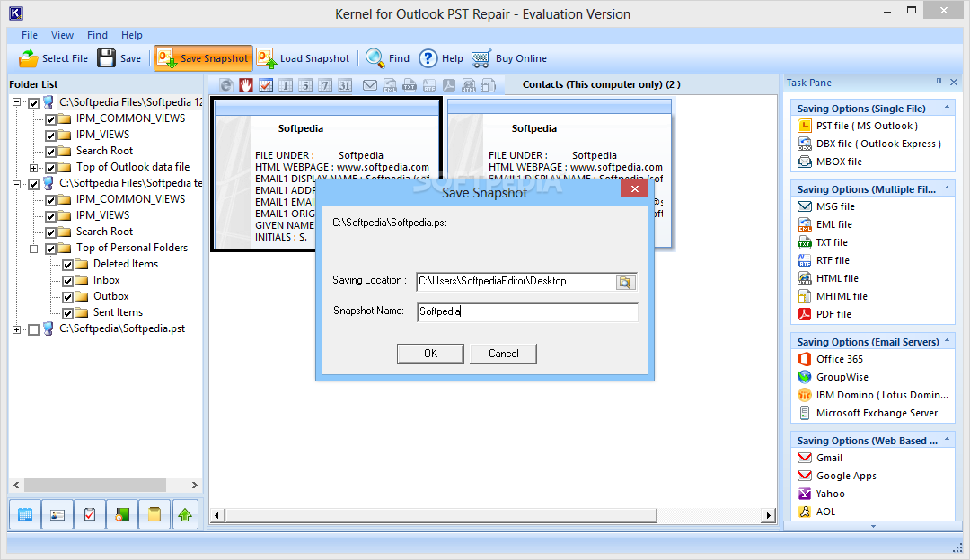
Task: Uncheck the IPM_COMMON_VIEWS checkbox under first file
Action: click(x=50, y=119)
